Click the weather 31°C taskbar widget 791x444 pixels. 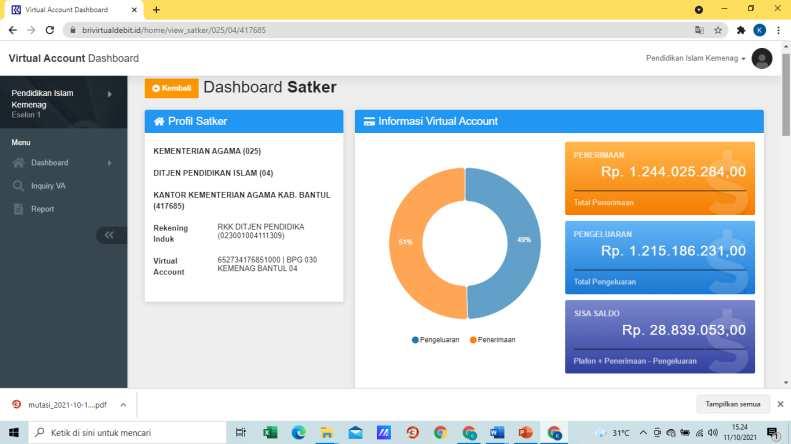point(613,433)
